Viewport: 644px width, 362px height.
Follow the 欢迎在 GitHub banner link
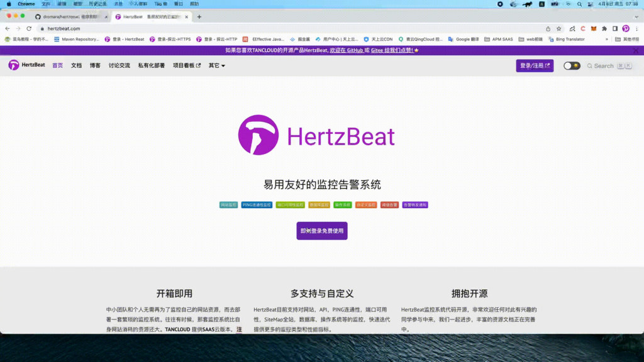(x=347, y=50)
